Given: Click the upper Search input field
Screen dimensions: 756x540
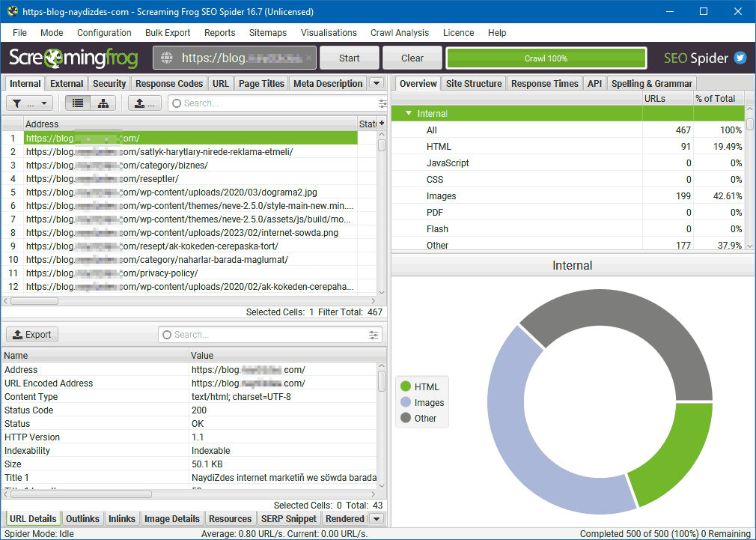Looking at the screenshot, I should pos(278,103).
